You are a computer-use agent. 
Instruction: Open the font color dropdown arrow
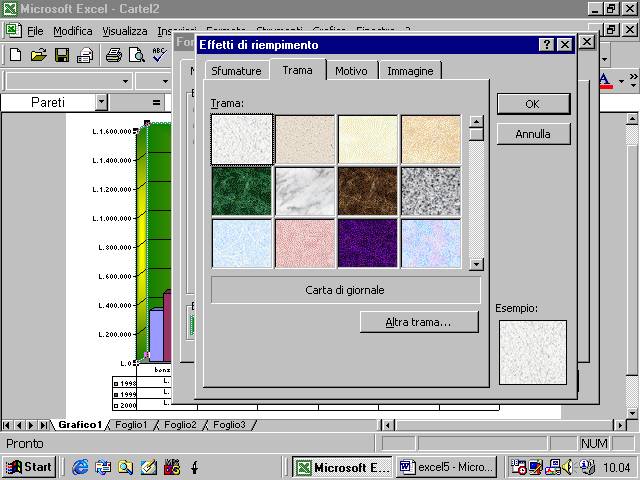pyautogui.click(x=621, y=81)
